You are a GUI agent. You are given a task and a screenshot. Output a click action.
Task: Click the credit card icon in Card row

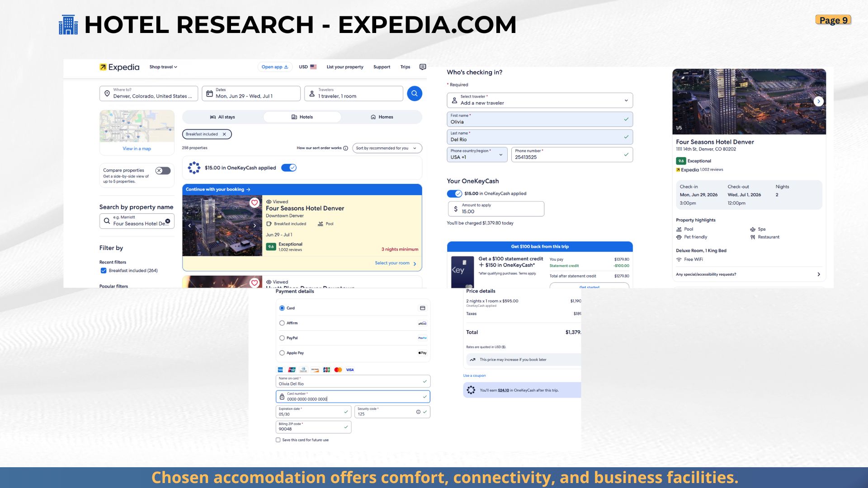click(422, 308)
